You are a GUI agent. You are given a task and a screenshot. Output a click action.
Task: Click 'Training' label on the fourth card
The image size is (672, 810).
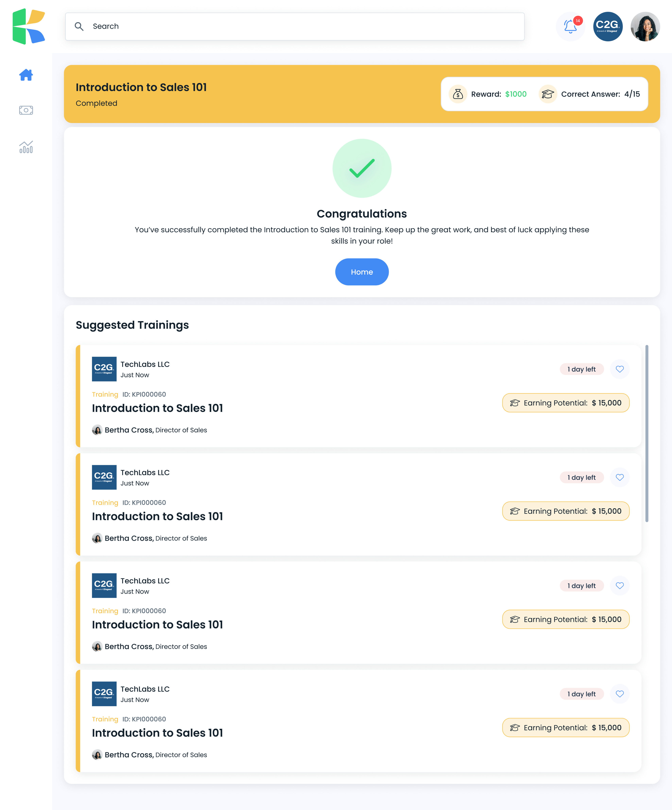click(105, 719)
